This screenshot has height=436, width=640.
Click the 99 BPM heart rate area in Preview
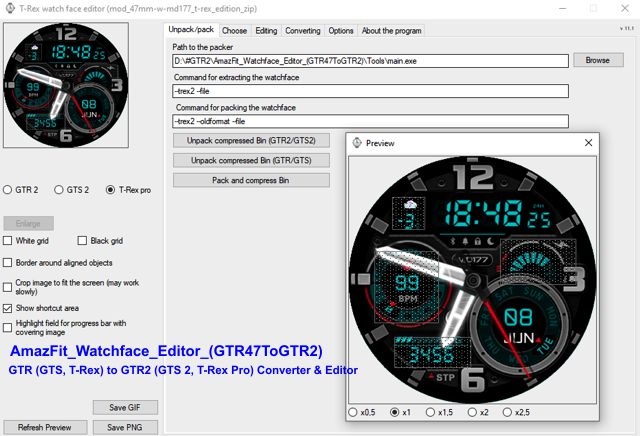(407, 288)
